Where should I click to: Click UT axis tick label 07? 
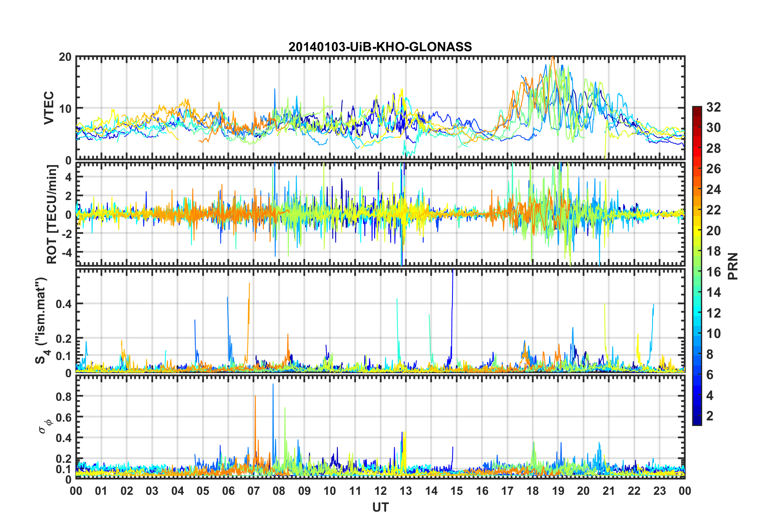coord(254,491)
